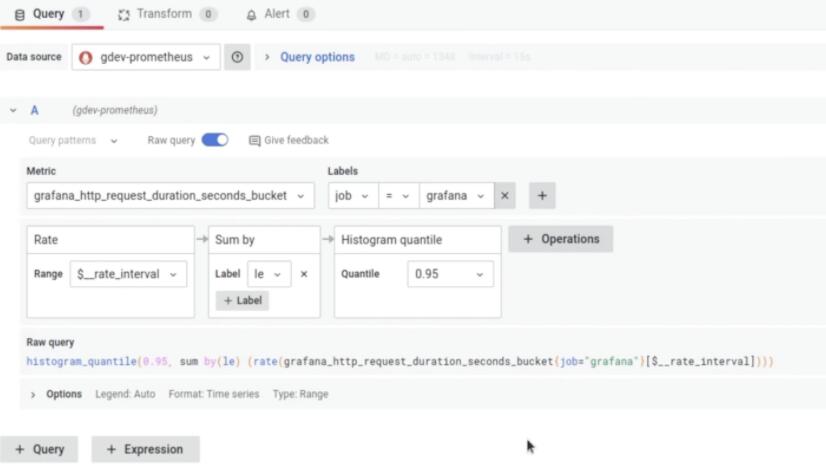Open the Transform tab
Image resolution: width=826 pixels, height=472 pixels.
point(168,14)
